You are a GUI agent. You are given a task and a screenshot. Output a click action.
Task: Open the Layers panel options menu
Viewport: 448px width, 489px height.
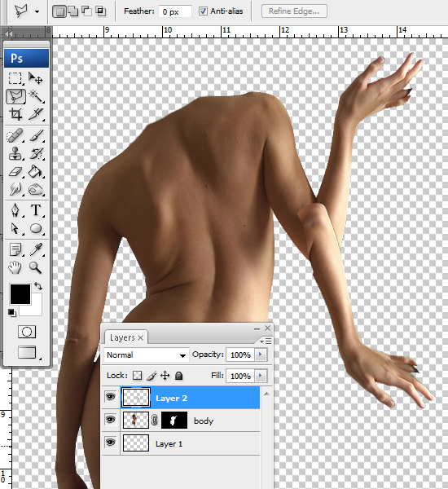point(266,341)
